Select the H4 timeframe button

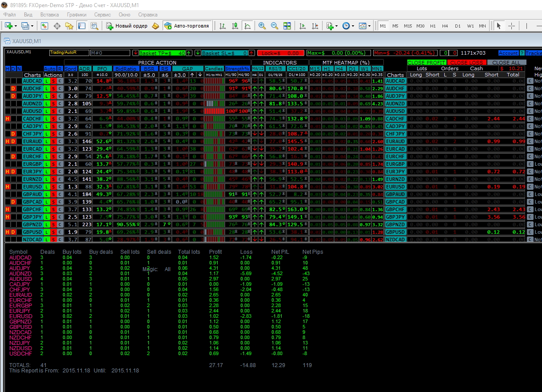[x=445, y=26]
